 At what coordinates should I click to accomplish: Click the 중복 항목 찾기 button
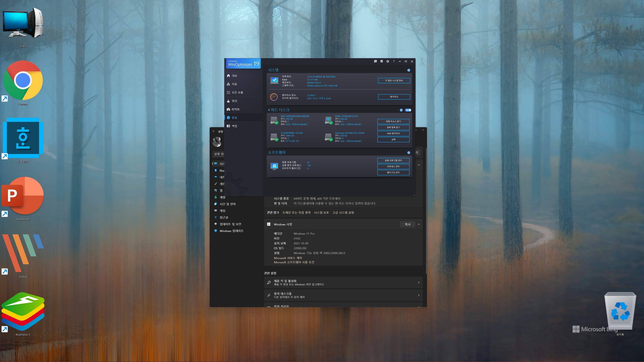point(393,127)
